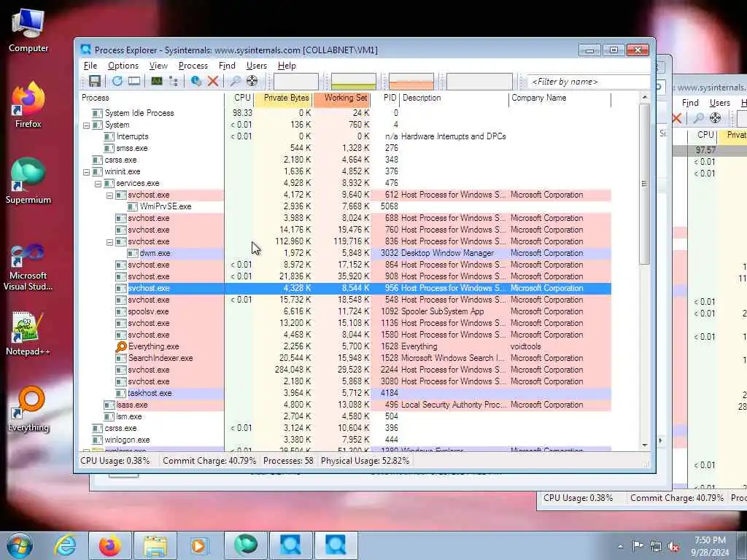
Task: Sort by the PID column header
Action: pos(385,98)
